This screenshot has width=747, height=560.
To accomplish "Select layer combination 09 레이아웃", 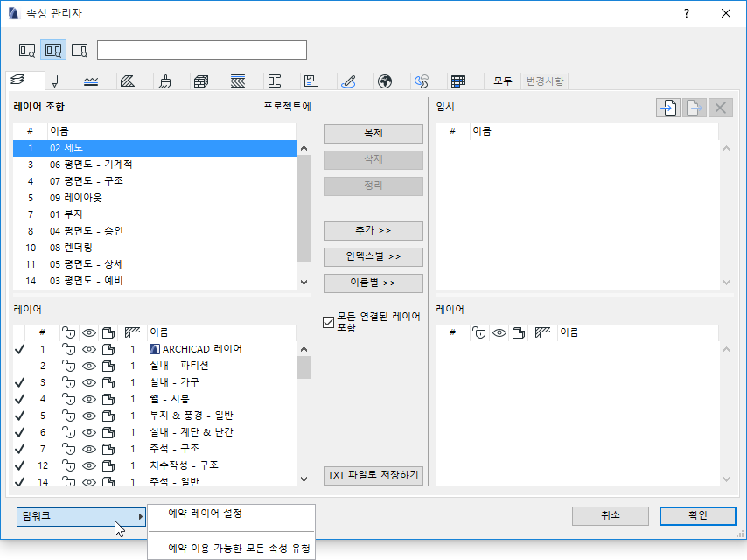I will (x=155, y=198).
